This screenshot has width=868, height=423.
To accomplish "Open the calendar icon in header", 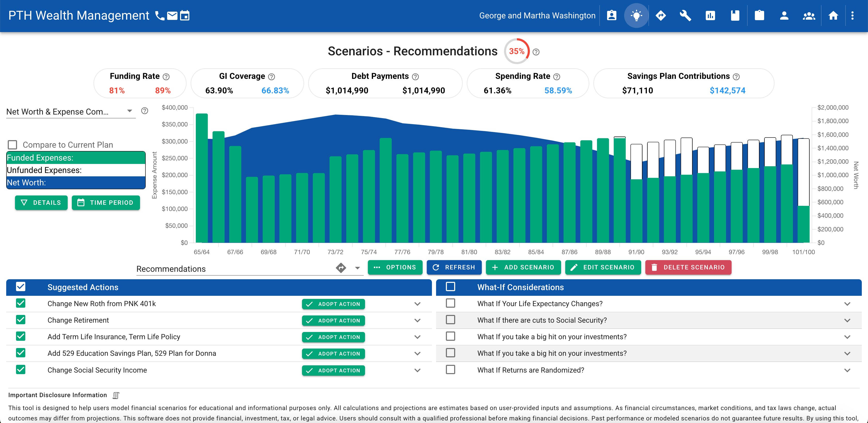I will [x=185, y=16].
